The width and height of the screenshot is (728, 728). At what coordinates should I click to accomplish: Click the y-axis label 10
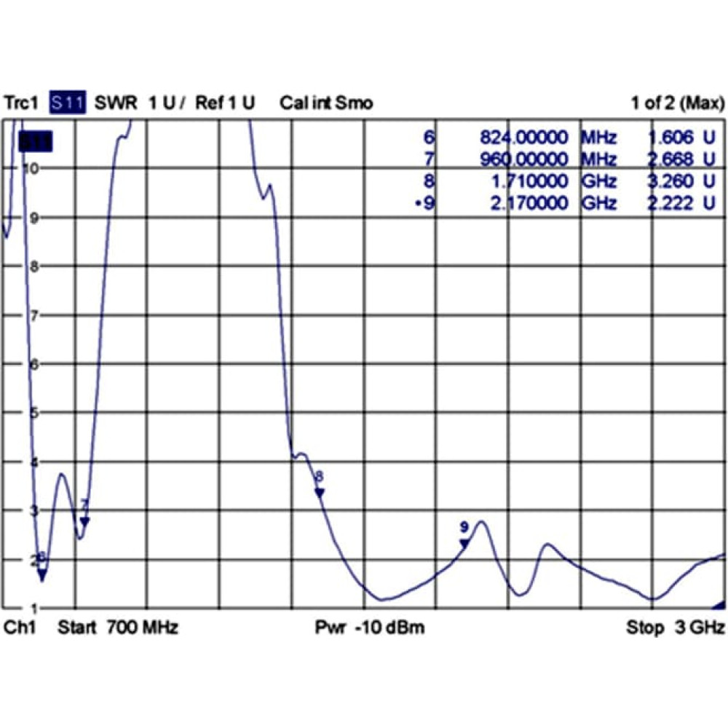tap(31, 168)
